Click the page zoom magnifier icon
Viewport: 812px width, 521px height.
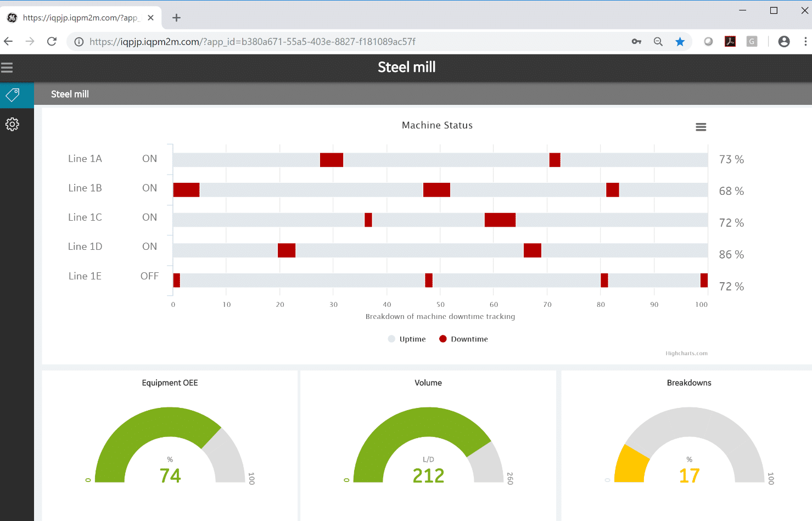point(658,41)
